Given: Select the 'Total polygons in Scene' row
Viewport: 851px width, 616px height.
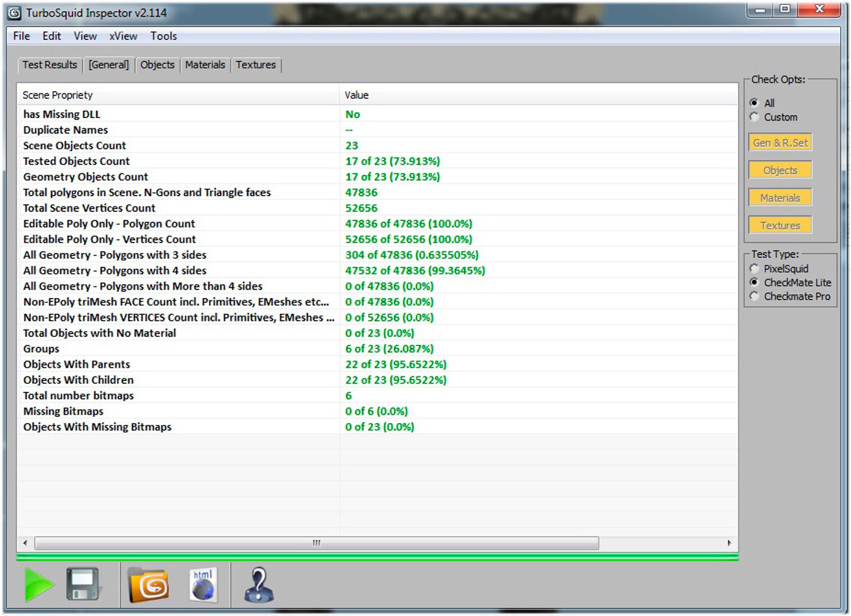Looking at the screenshot, I should point(377,192).
